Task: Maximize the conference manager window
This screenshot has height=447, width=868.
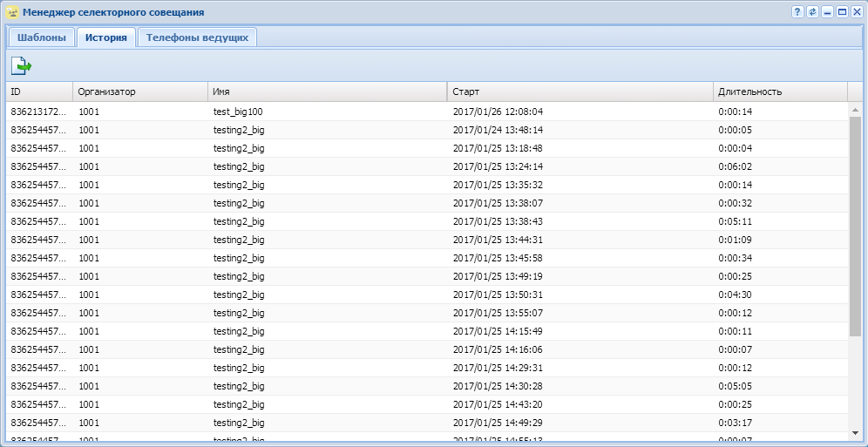Action: coord(842,12)
